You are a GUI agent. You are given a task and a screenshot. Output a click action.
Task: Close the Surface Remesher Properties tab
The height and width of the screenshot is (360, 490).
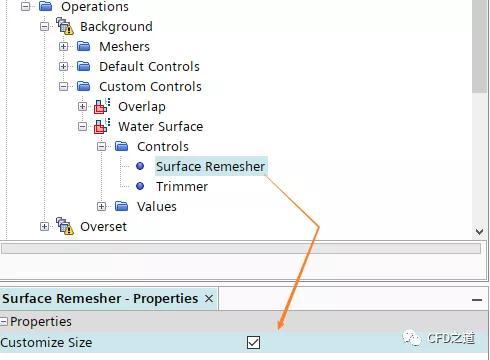pyautogui.click(x=209, y=298)
